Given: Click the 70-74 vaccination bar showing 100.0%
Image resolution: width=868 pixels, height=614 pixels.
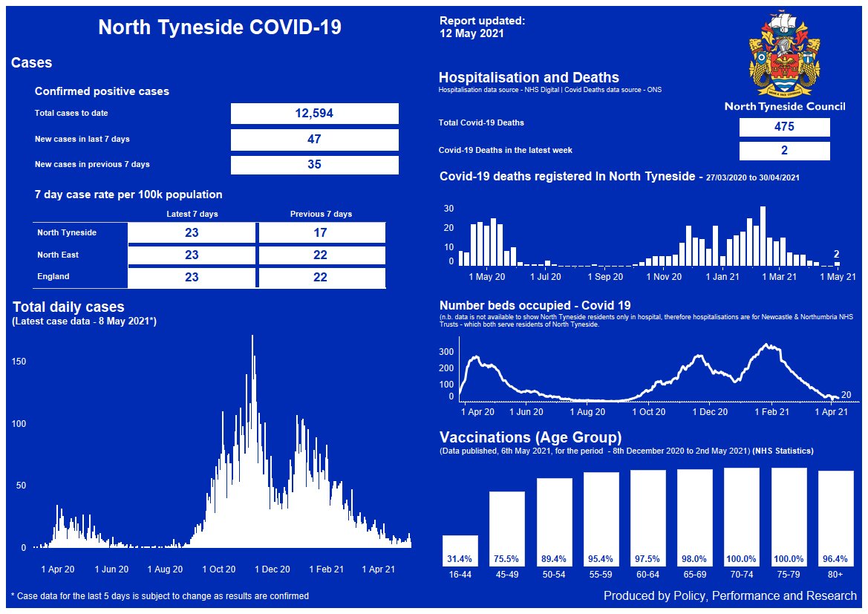Looking at the screenshot, I should 742,517.
